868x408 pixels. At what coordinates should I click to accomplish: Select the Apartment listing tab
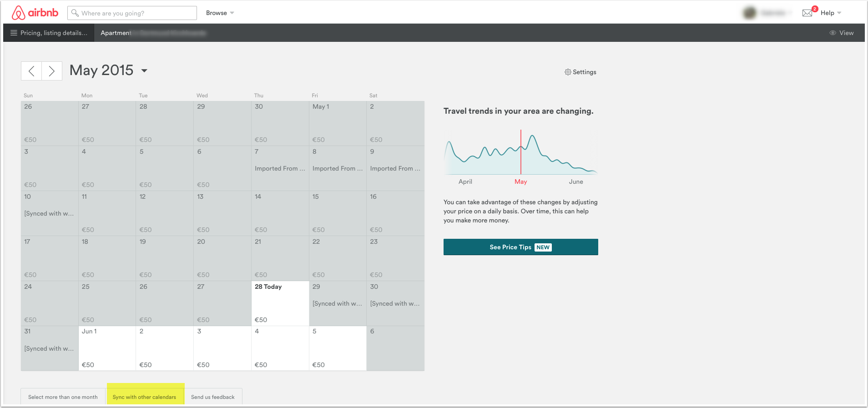[x=153, y=33]
